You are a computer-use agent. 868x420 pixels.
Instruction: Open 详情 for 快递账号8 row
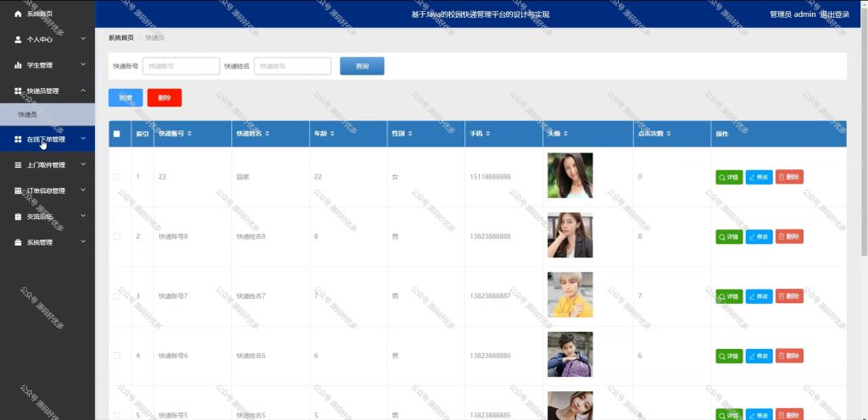[x=729, y=236]
